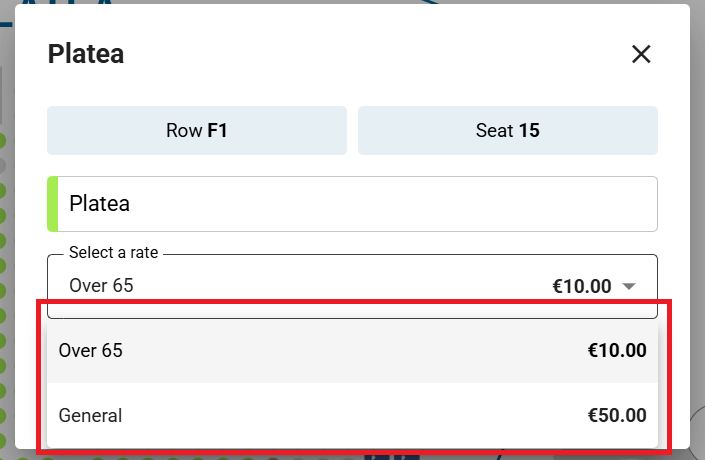The image size is (705, 460).
Task: Click the Row F1 chip
Action: coord(197,130)
